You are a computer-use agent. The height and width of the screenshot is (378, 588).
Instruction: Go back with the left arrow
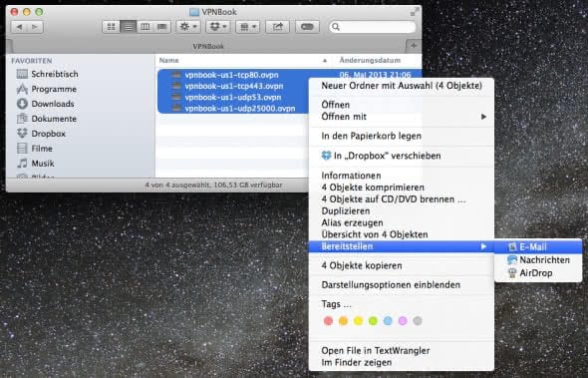(x=19, y=27)
